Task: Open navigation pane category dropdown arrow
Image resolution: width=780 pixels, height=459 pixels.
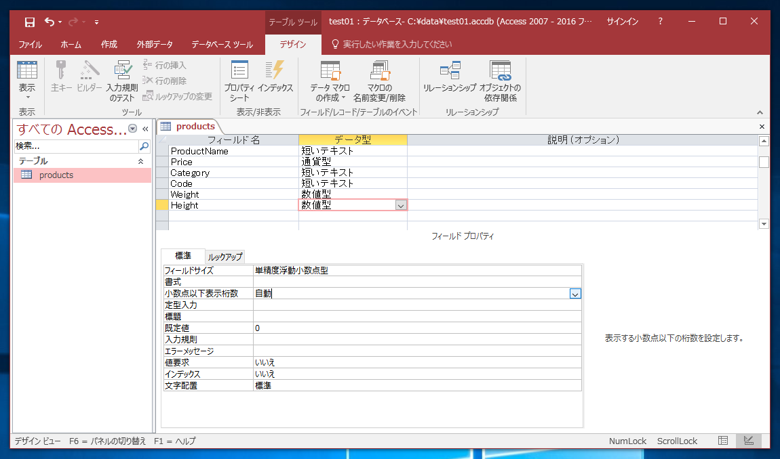Action: click(132, 129)
